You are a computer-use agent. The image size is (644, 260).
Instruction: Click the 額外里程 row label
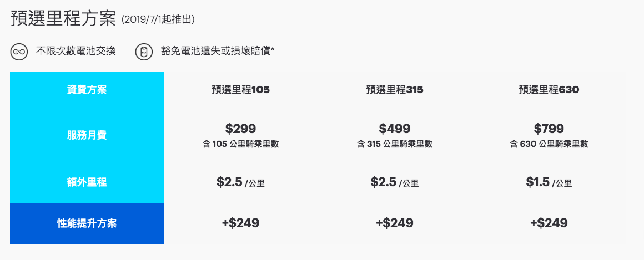[87, 182]
